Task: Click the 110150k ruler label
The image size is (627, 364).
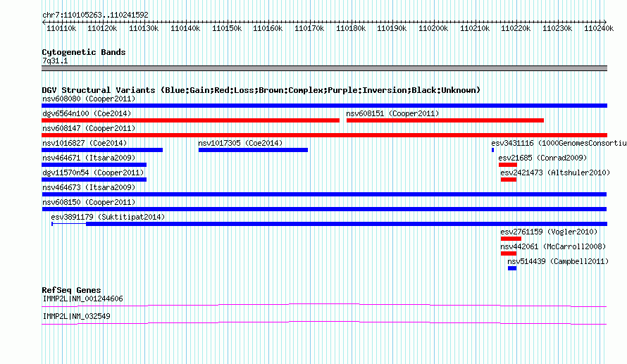Action: click(227, 28)
